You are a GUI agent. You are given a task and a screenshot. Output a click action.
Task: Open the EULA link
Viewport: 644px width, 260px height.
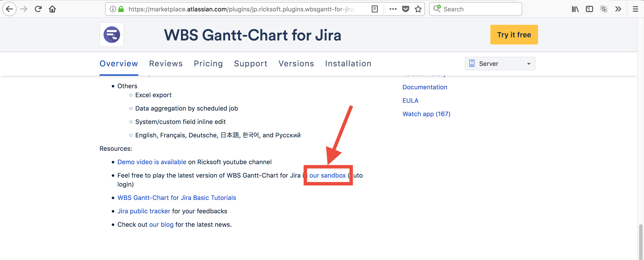tap(410, 101)
